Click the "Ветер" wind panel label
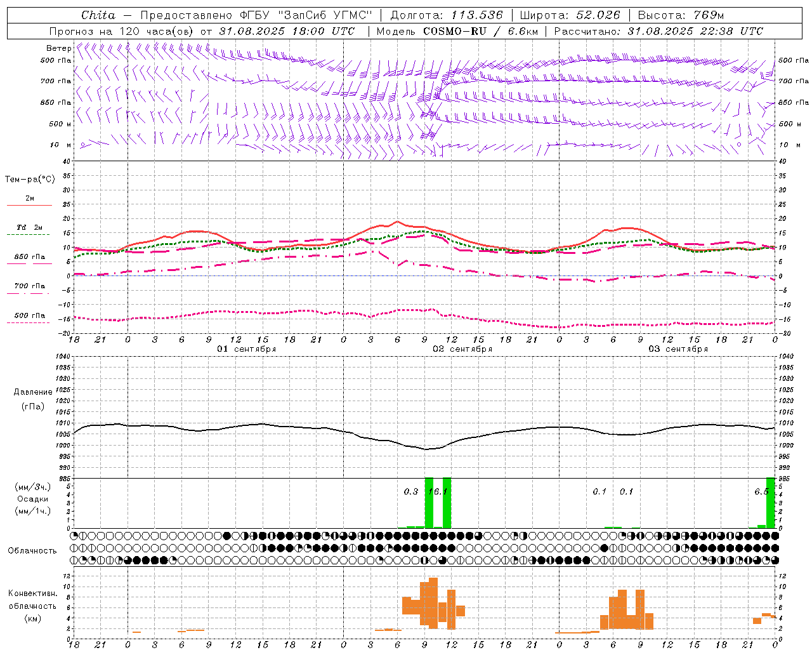812x650 pixels. click(x=59, y=48)
